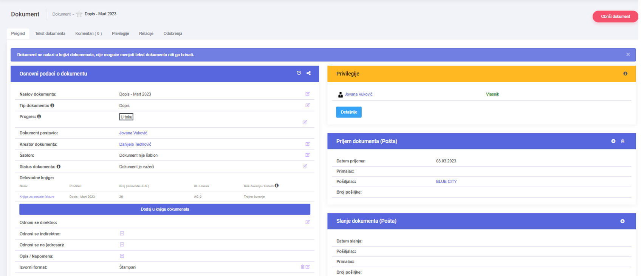Expand the Opis / Napomena field
Viewport: 644px width, 276px height.
[122, 256]
